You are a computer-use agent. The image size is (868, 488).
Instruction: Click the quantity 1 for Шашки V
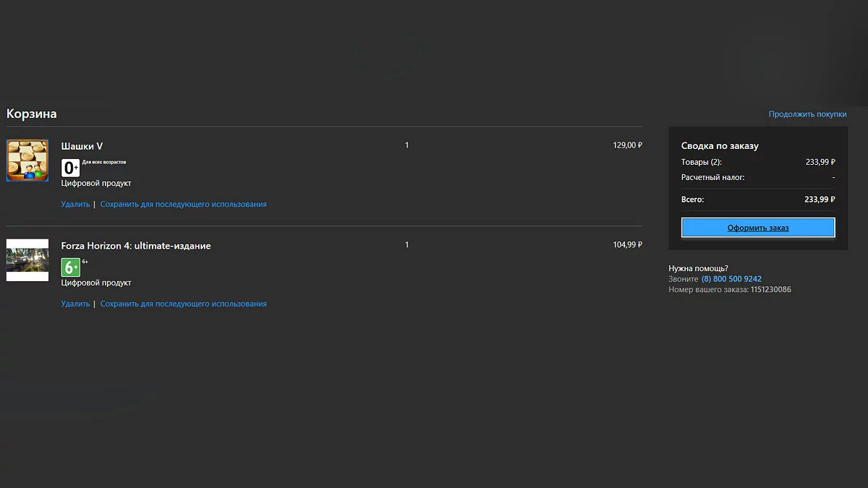(x=407, y=145)
